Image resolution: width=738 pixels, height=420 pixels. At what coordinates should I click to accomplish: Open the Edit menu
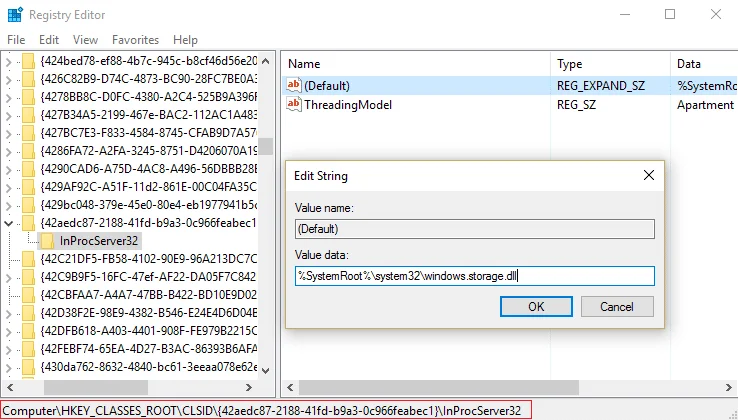(x=49, y=40)
